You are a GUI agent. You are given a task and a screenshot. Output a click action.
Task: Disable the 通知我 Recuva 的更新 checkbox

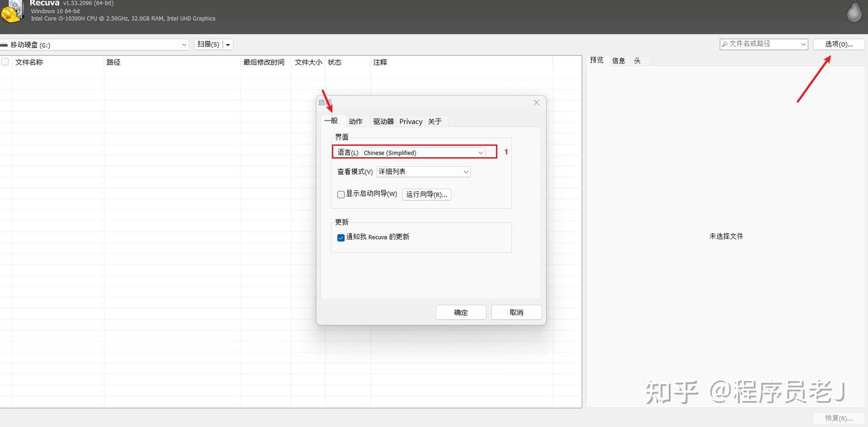pos(341,238)
